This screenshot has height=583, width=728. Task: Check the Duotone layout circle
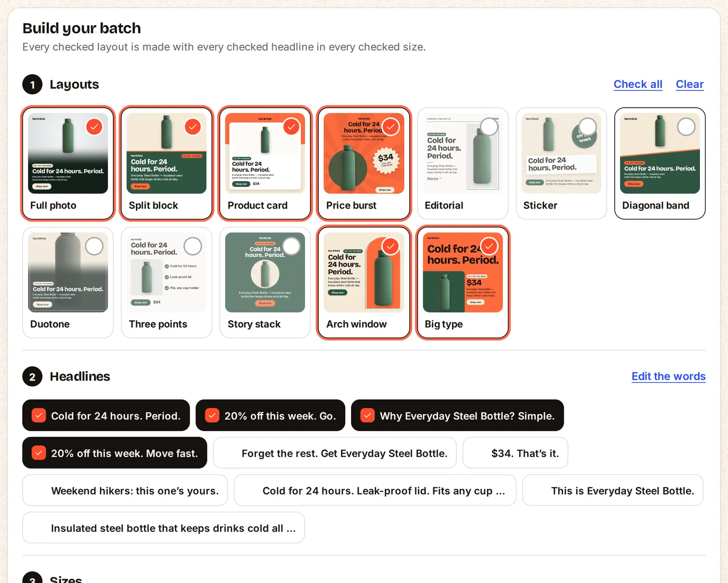(x=94, y=247)
